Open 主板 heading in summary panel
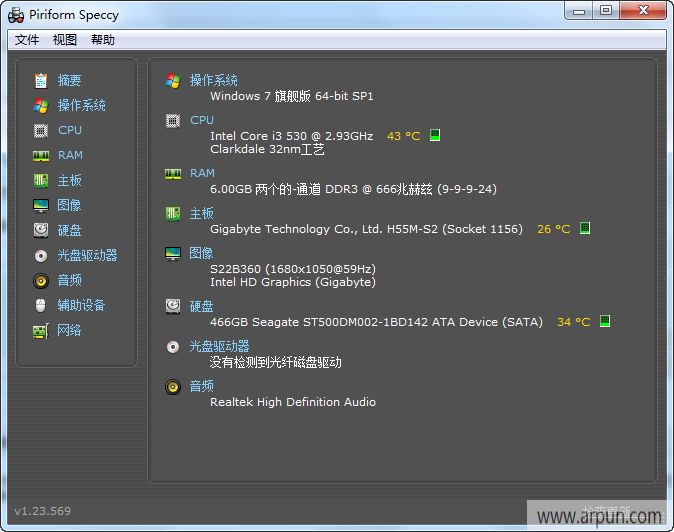This screenshot has width=674, height=532. click(202, 214)
